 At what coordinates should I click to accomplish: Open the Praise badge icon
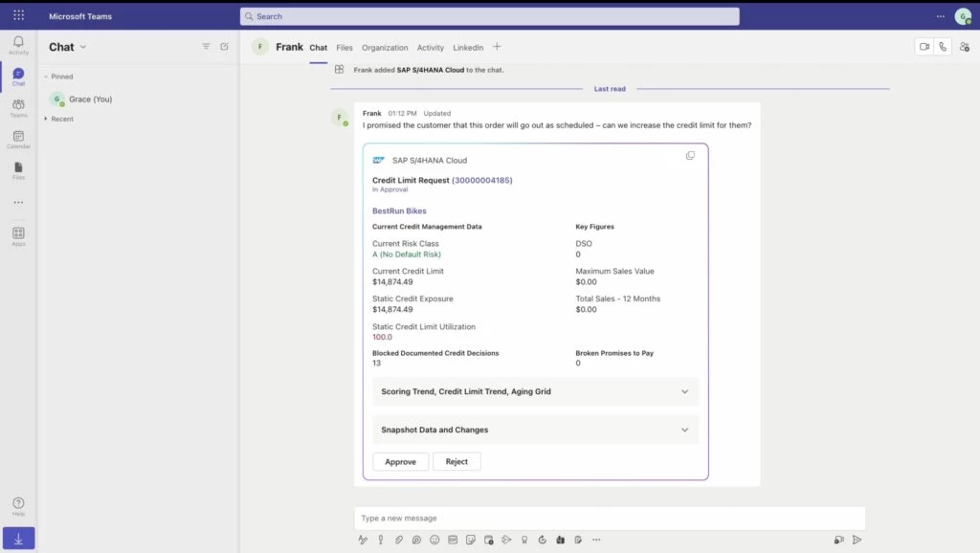(x=524, y=540)
